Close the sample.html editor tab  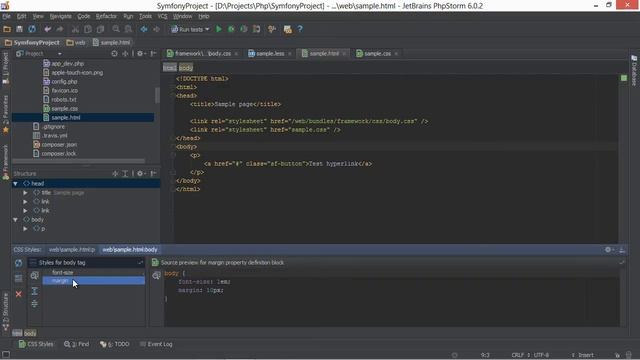(x=344, y=53)
